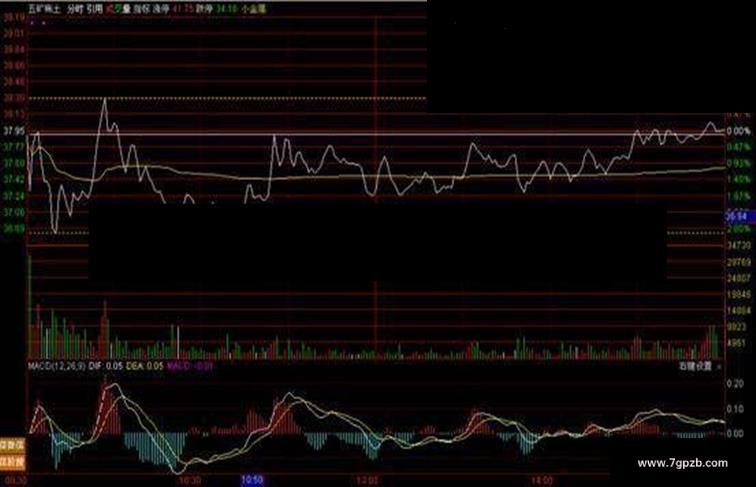The image size is (756, 487).
Task: Click the 涨停 limit-up label
Action: click(x=161, y=9)
